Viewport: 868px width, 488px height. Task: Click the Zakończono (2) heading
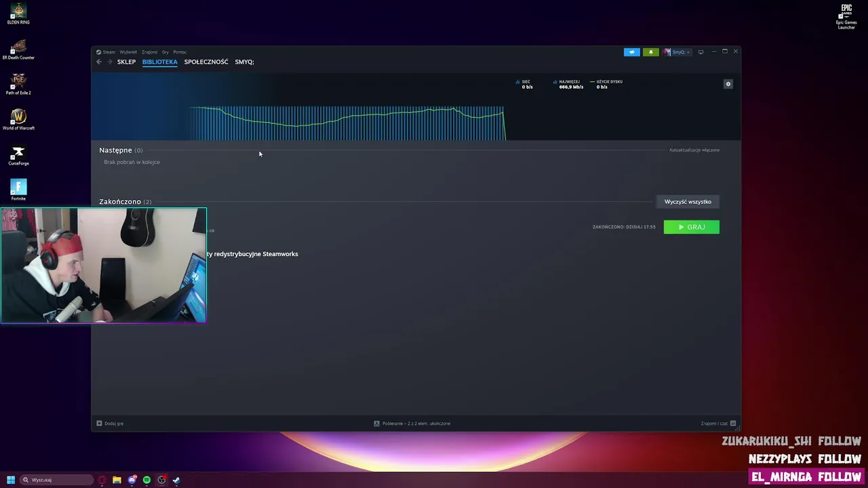pos(125,201)
